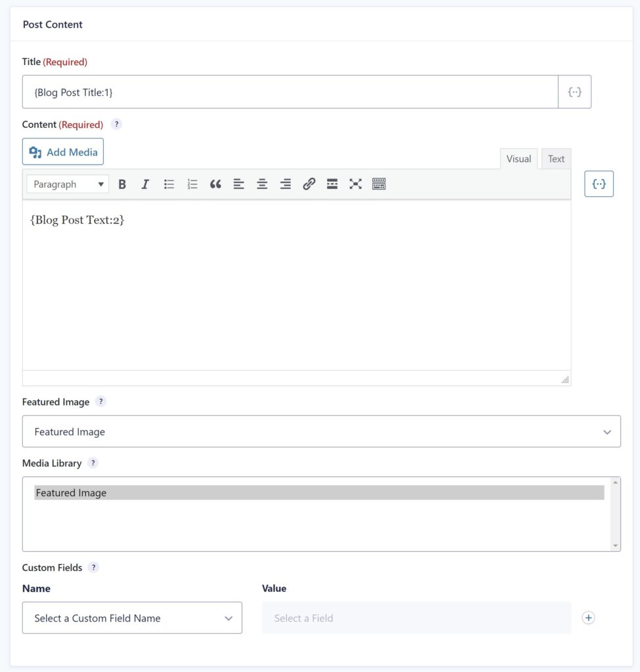Expand the Custom Field Name selector
The width and height of the screenshot is (640, 672).
click(132, 618)
